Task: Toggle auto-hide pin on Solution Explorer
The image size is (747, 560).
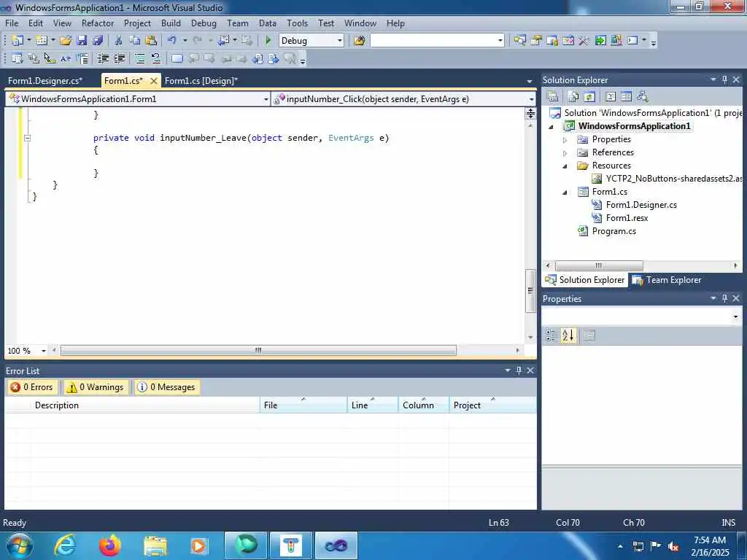Action: 724,79
